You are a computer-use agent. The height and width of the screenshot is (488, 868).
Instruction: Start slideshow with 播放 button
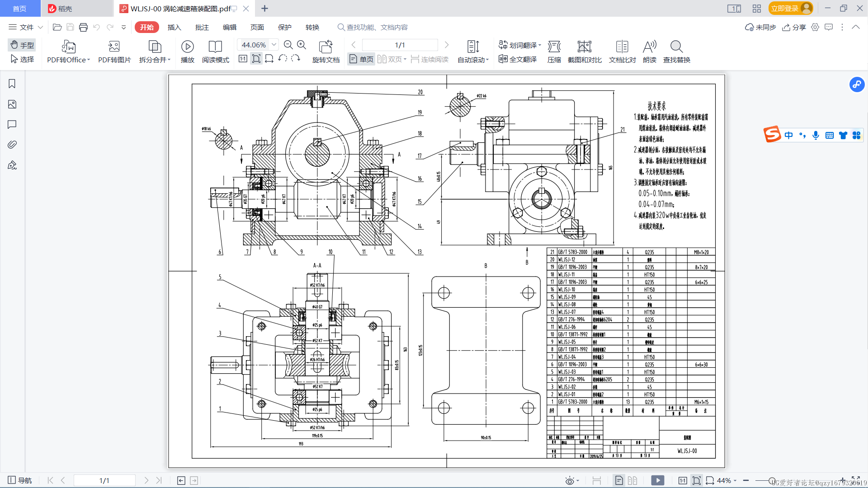(187, 52)
